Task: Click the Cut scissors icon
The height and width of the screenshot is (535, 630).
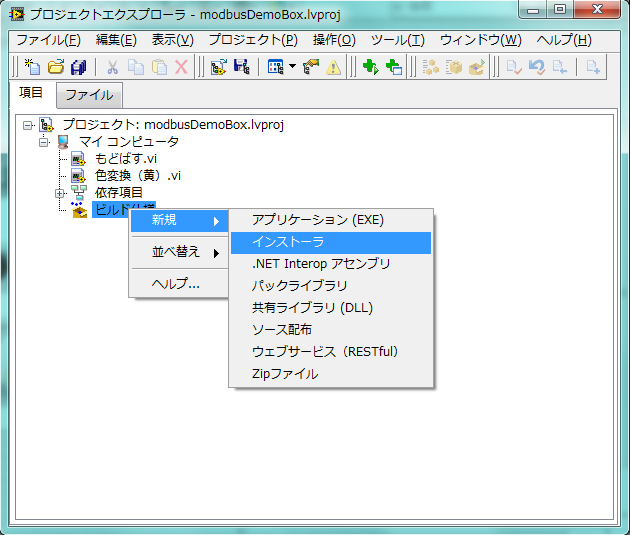Action: click(112, 67)
